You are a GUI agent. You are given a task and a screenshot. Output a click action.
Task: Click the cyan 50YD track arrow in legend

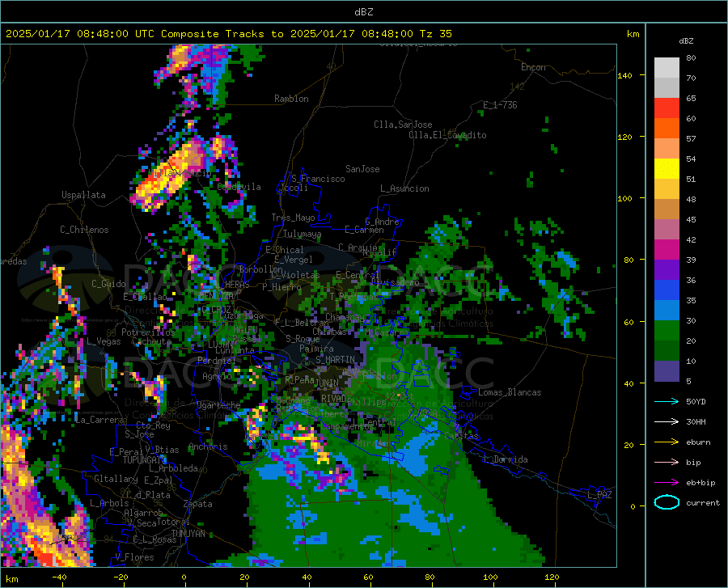[x=667, y=401]
